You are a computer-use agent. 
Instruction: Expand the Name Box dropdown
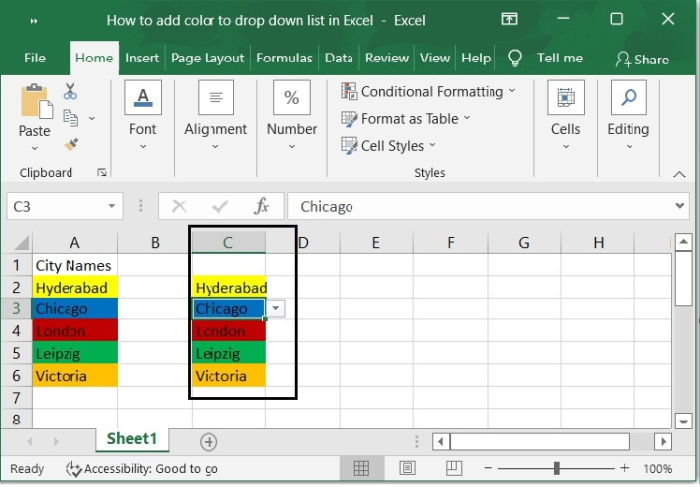click(114, 206)
